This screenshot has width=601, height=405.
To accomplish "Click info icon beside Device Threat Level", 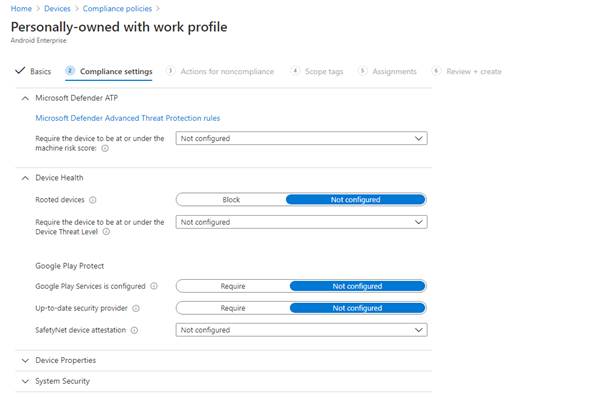I will pyautogui.click(x=106, y=232).
